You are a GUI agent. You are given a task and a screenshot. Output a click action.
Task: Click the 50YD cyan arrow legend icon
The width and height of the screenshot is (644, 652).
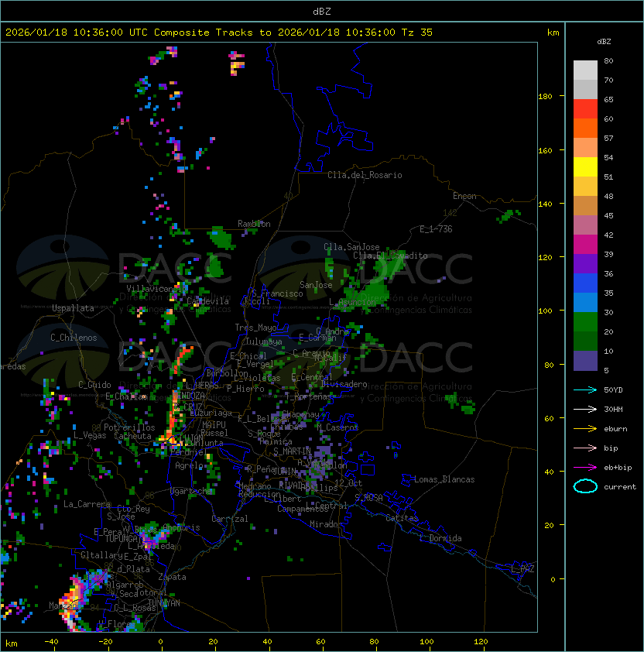[585, 389]
